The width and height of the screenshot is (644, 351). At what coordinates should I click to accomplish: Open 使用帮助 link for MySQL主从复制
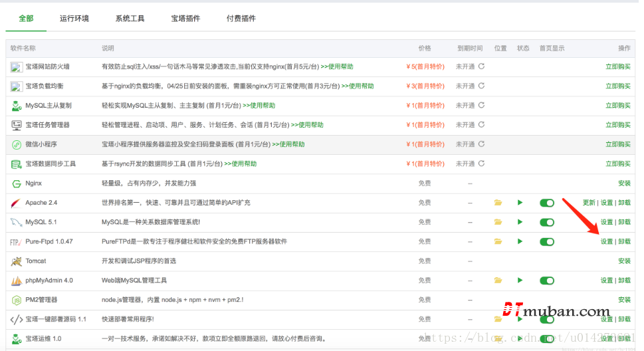click(261, 105)
